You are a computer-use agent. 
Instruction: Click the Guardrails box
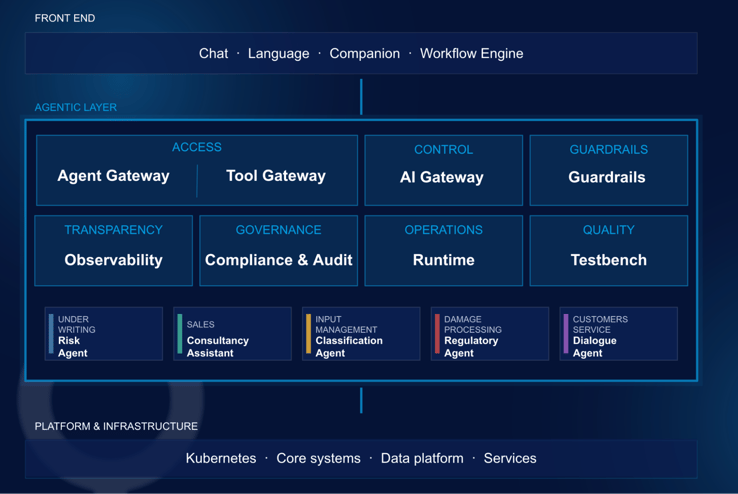tap(609, 170)
